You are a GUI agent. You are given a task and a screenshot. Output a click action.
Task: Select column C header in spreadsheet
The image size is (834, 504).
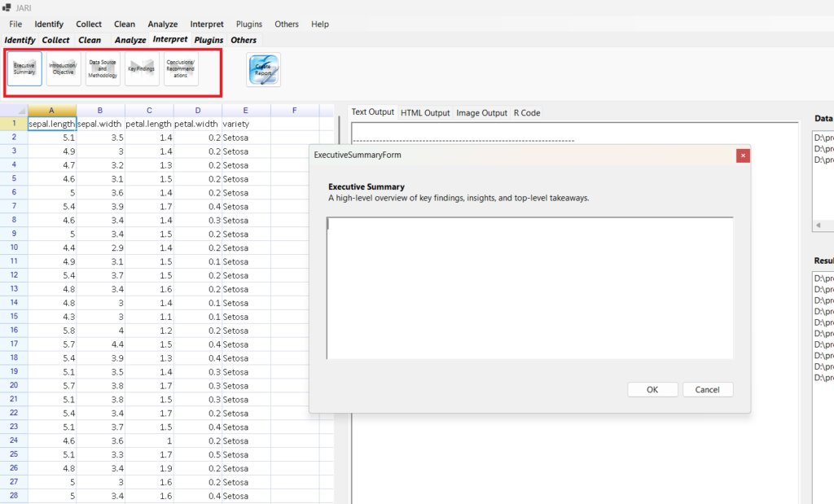[149, 111]
